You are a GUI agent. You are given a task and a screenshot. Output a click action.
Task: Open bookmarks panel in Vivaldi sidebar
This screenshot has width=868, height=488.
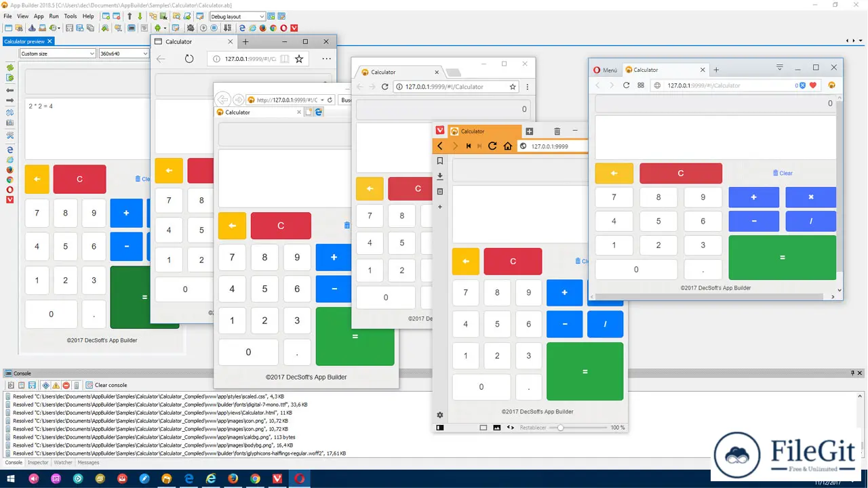(440, 161)
